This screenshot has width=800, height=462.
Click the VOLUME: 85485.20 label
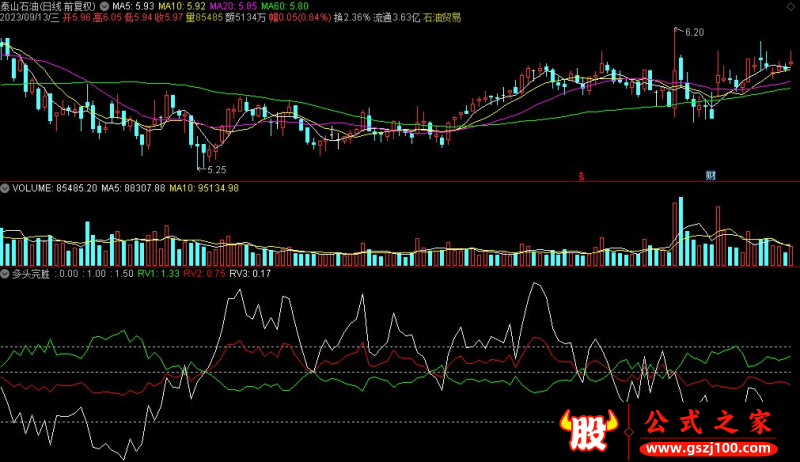[x=55, y=188]
